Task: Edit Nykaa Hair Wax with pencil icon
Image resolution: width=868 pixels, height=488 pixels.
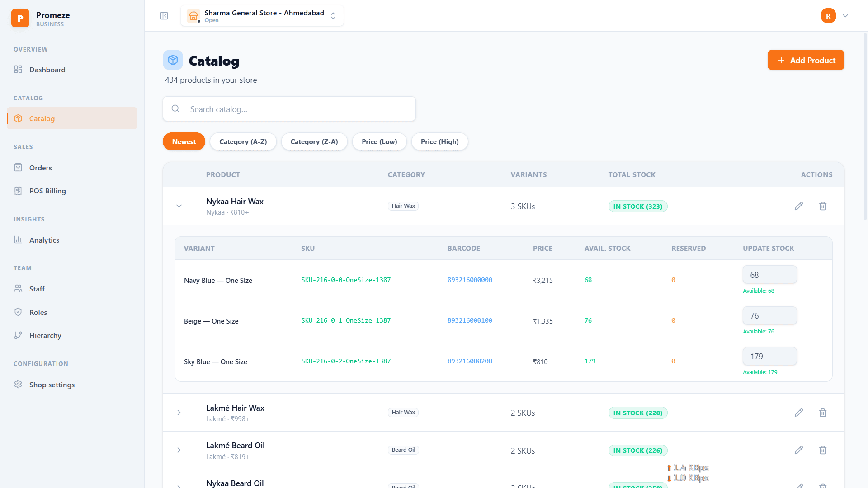Action: tap(799, 206)
